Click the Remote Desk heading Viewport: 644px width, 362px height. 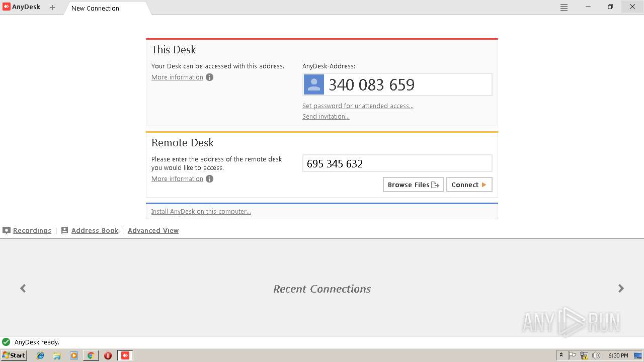(183, 143)
